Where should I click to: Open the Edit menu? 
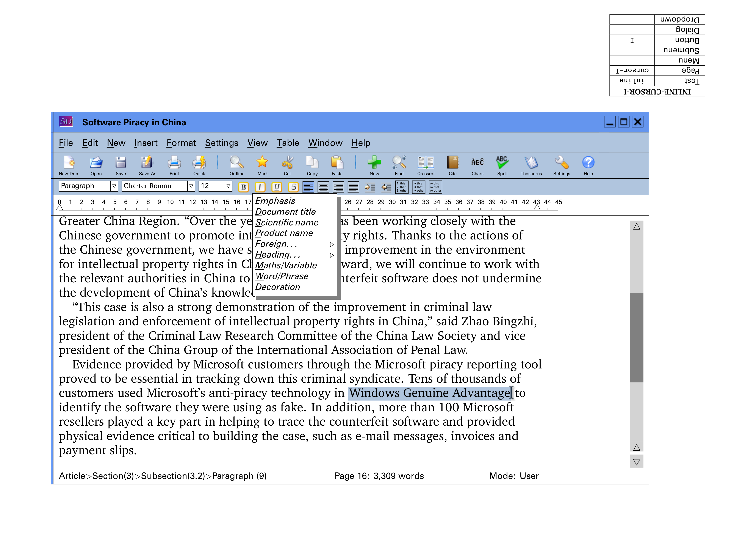[x=90, y=143]
